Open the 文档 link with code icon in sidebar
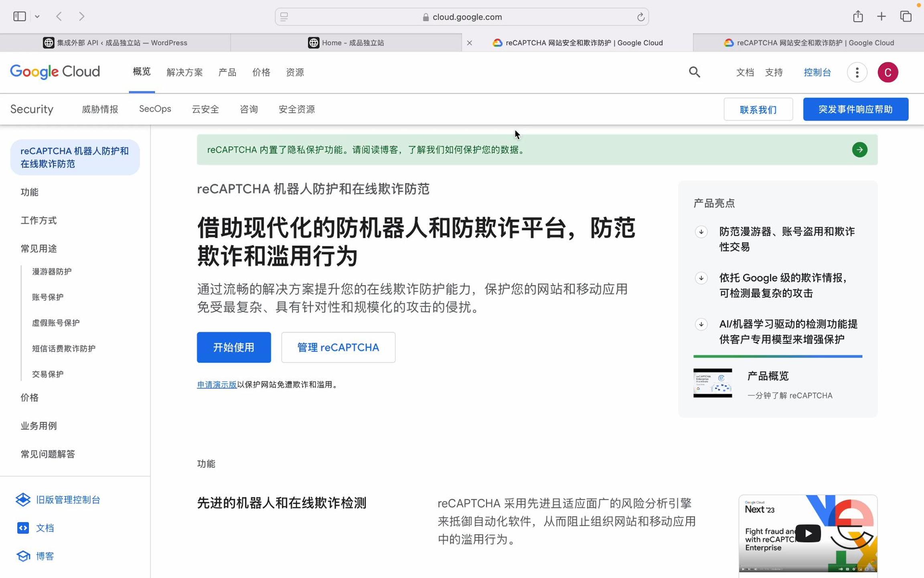Image resolution: width=924 pixels, height=578 pixels. (x=35, y=528)
